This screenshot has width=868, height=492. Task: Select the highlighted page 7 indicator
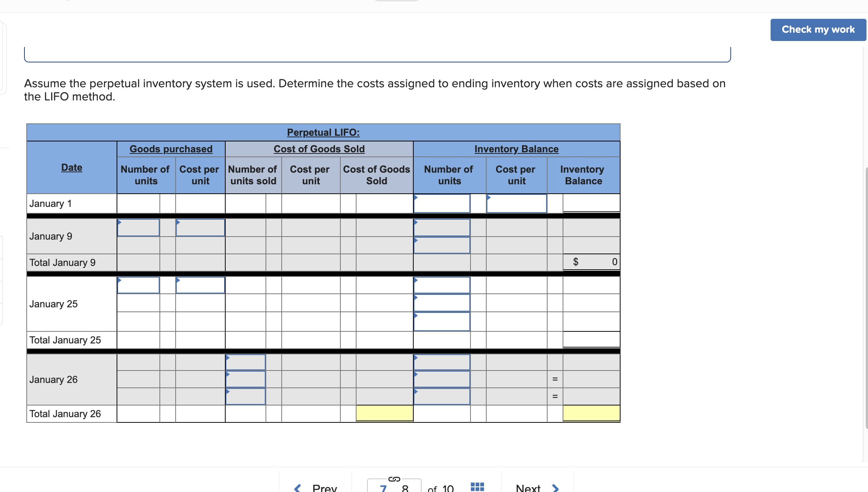pos(383,487)
